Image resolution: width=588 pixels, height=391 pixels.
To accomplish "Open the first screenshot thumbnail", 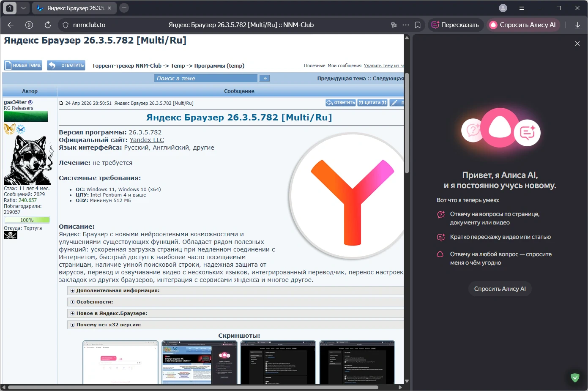I will click(120, 363).
